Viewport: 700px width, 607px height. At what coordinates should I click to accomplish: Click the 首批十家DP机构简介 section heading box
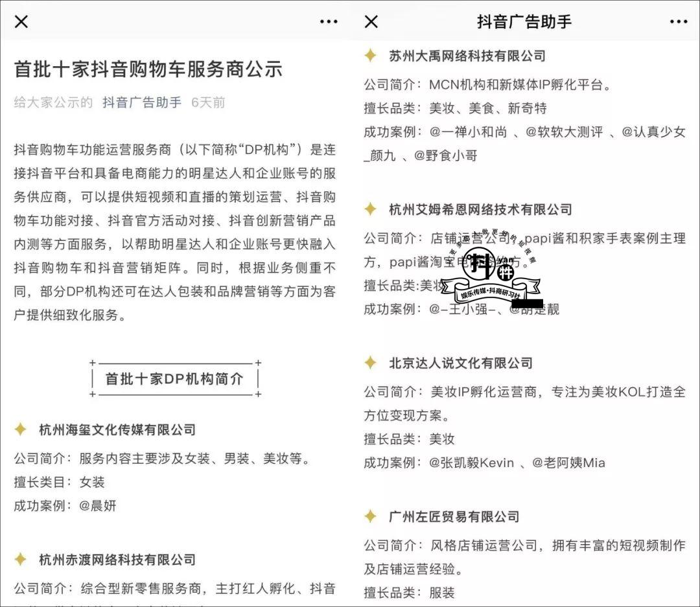point(175,379)
